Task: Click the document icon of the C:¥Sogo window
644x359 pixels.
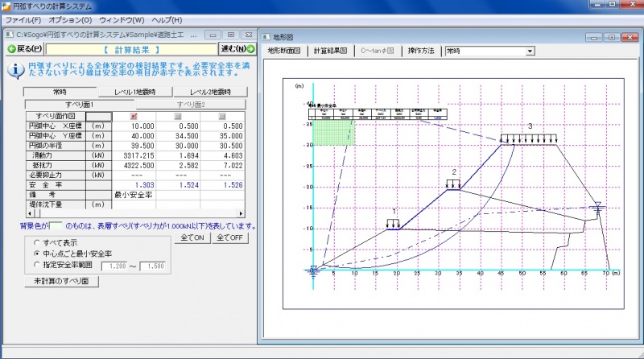Action: pos(10,35)
